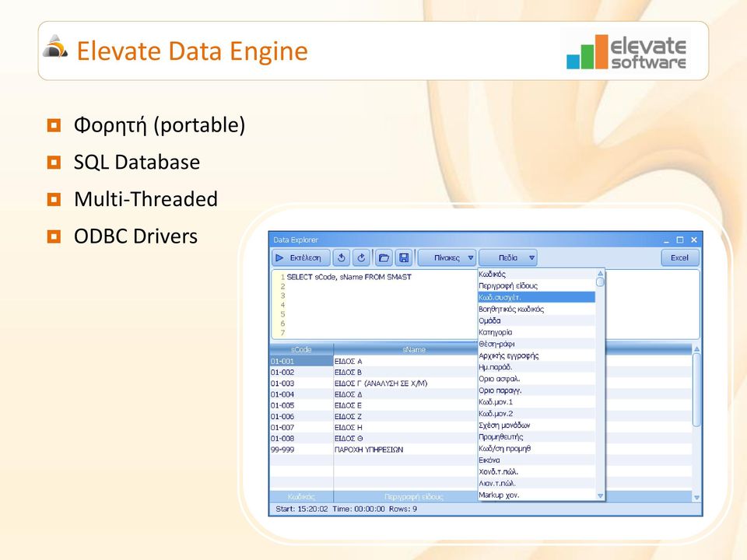Select Βοηθητικός κωδικός in the list
747x560 pixels.
click(536, 309)
